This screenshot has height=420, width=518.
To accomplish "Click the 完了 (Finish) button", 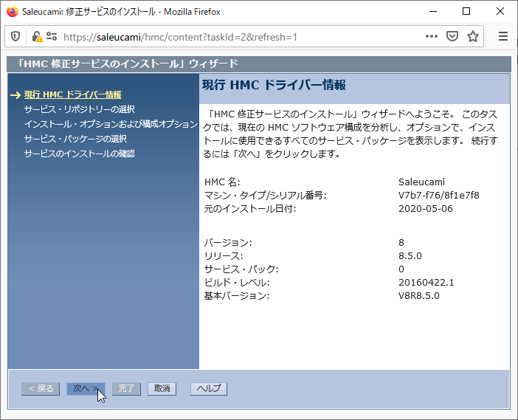I will (x=126, y=389).
